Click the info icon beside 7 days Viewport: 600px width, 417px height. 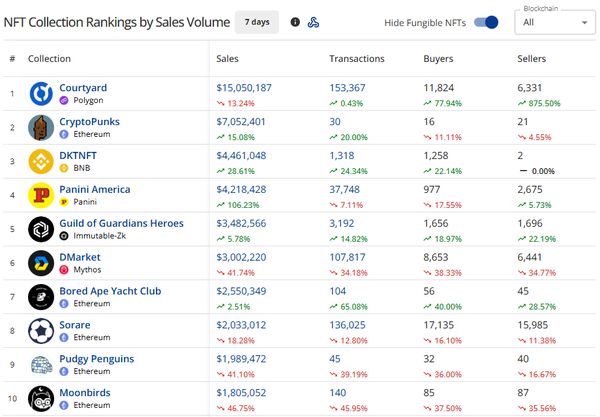point(295,22)
